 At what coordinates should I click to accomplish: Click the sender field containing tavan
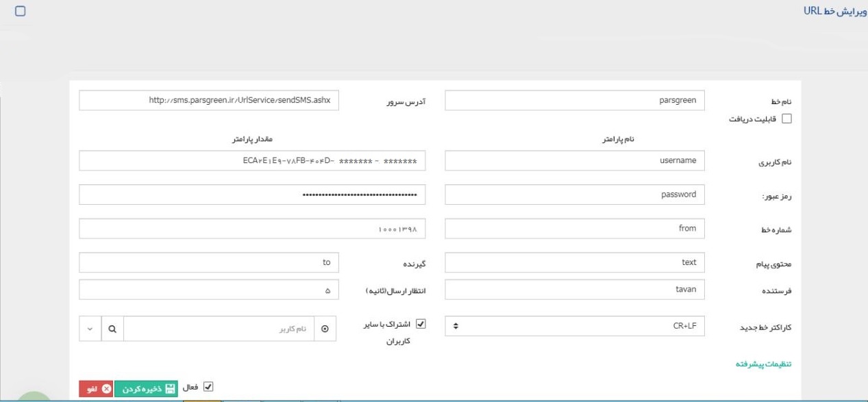pyautogui.click(x=574, y=289)
